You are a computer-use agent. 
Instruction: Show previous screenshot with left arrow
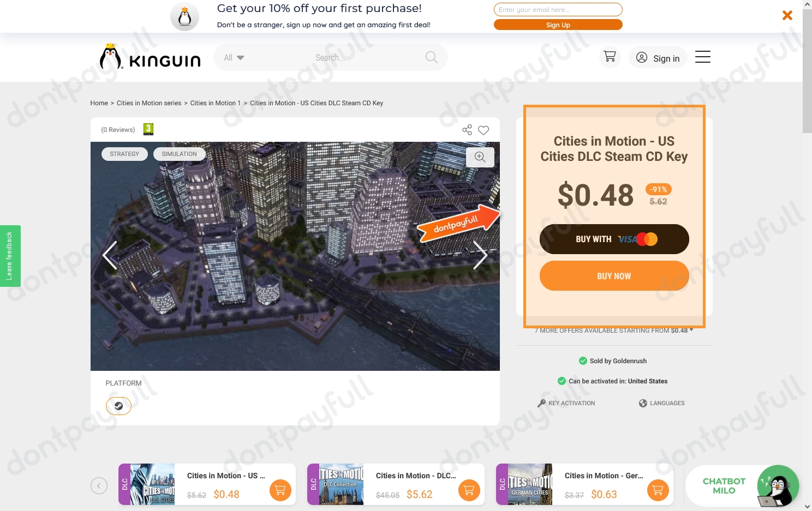110,255
